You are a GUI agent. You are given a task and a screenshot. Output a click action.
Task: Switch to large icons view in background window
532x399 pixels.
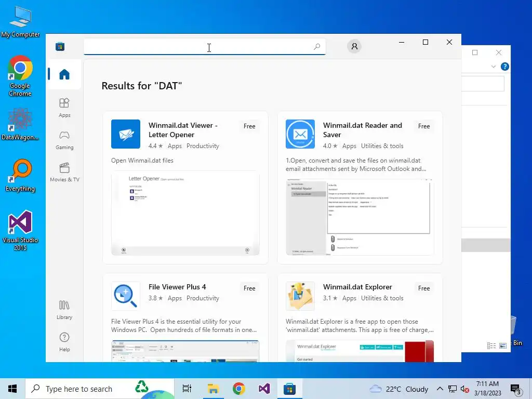503,345
